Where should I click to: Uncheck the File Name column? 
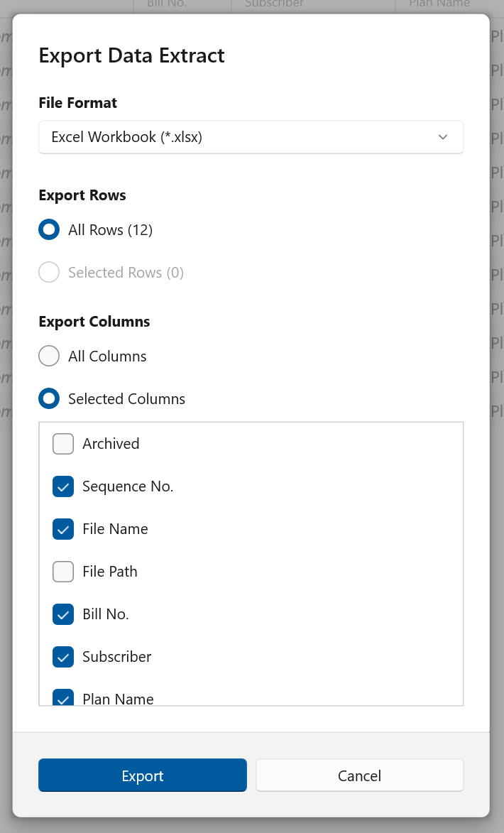point(63,529)
